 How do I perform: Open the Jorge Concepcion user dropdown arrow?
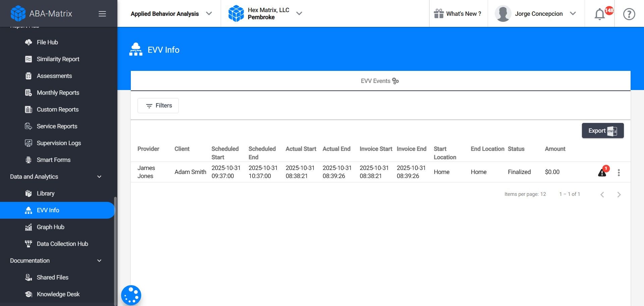click(573, 13)
